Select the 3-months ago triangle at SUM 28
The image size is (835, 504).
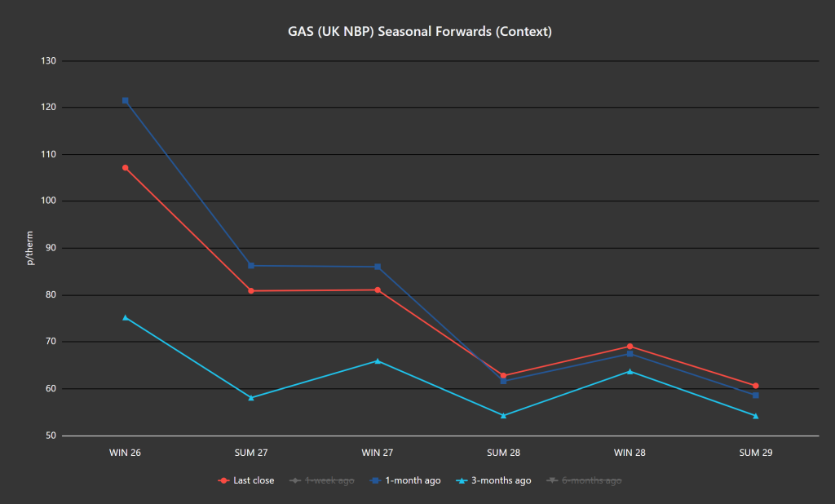(x=503, y=415)
